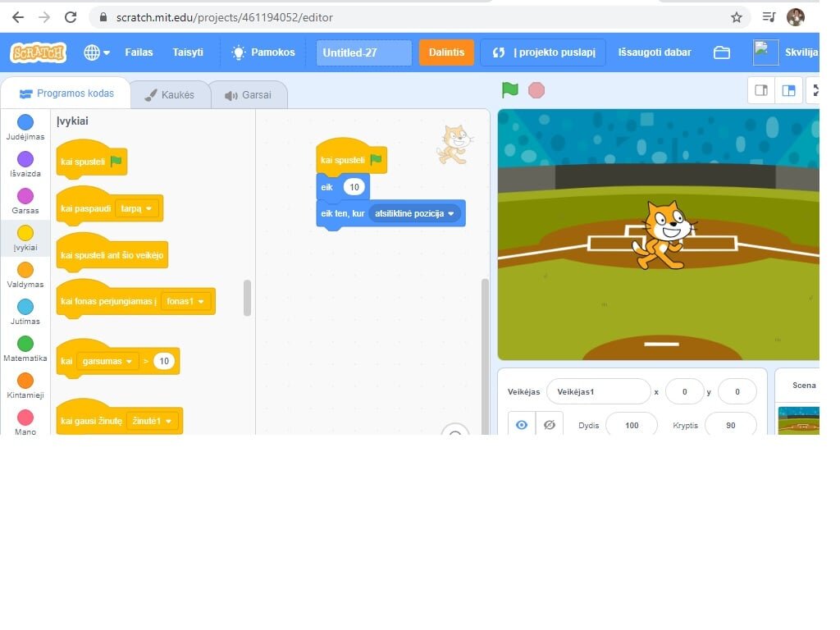
Task: Go to Į projekto puslapį
Action: [543, 52]
